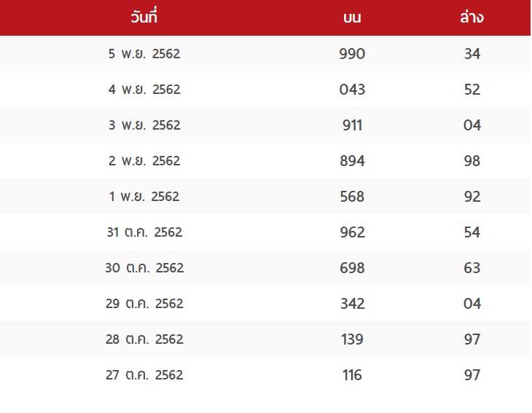Click the top number 342

(x=352, y=304)
